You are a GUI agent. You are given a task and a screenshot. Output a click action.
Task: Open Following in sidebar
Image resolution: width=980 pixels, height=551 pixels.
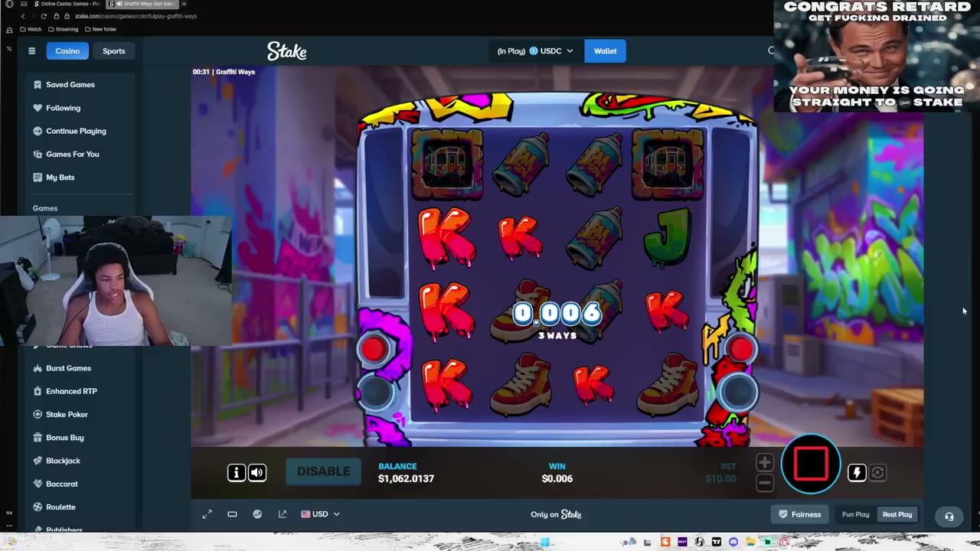[80, 108]
